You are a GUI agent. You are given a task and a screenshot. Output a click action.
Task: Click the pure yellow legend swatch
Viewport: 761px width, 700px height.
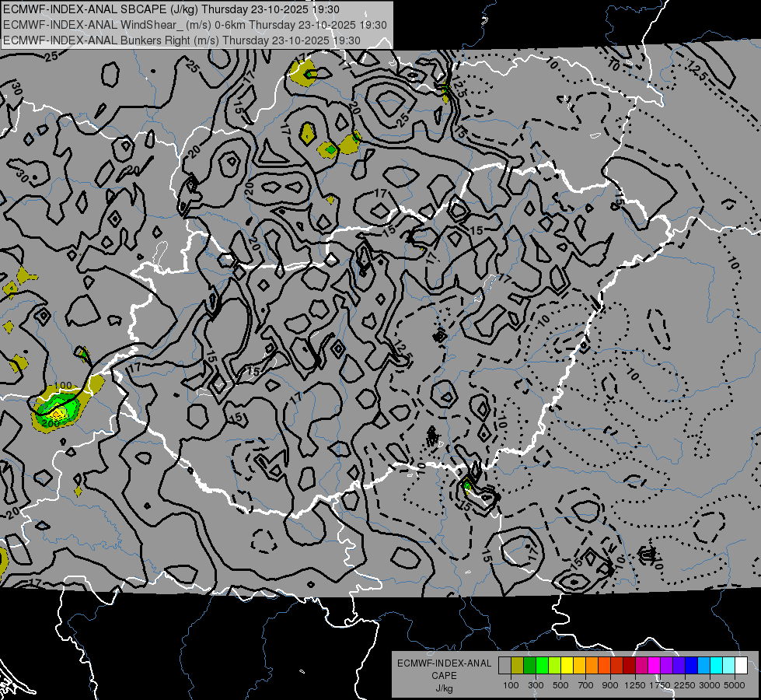coord(567,666)
